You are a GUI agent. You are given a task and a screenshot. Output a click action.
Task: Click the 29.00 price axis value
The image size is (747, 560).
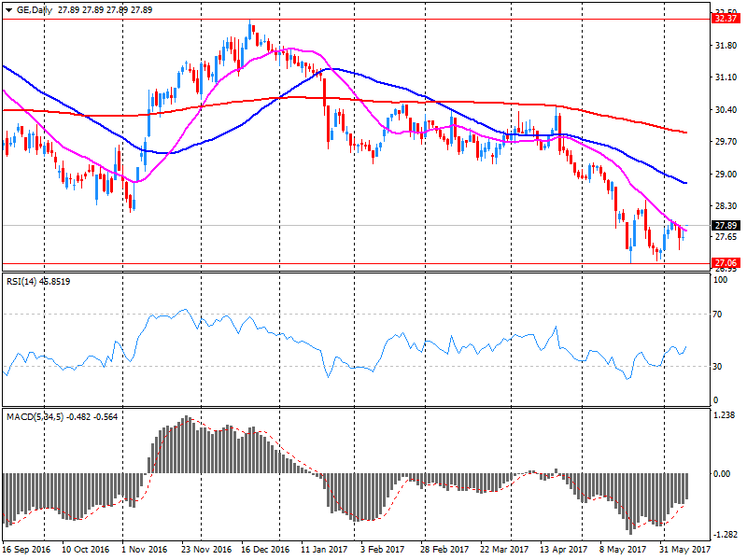pyautogui.click(x=726, y=175)
